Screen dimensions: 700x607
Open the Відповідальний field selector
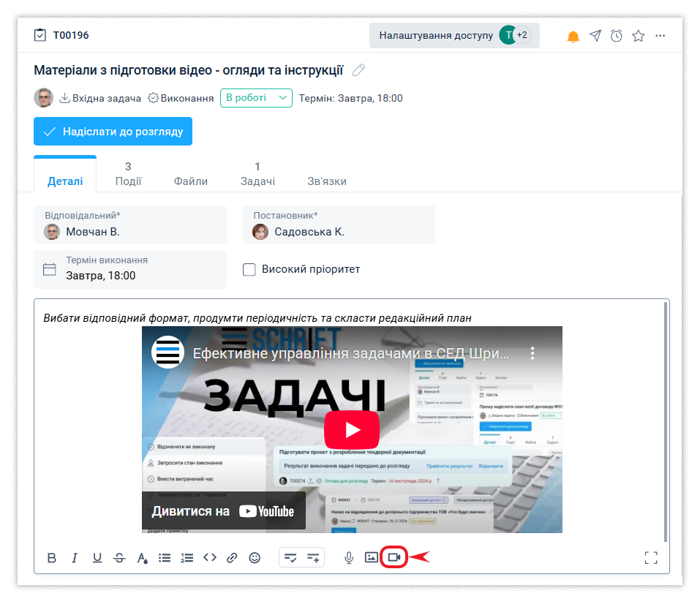(x=129, y=225)
